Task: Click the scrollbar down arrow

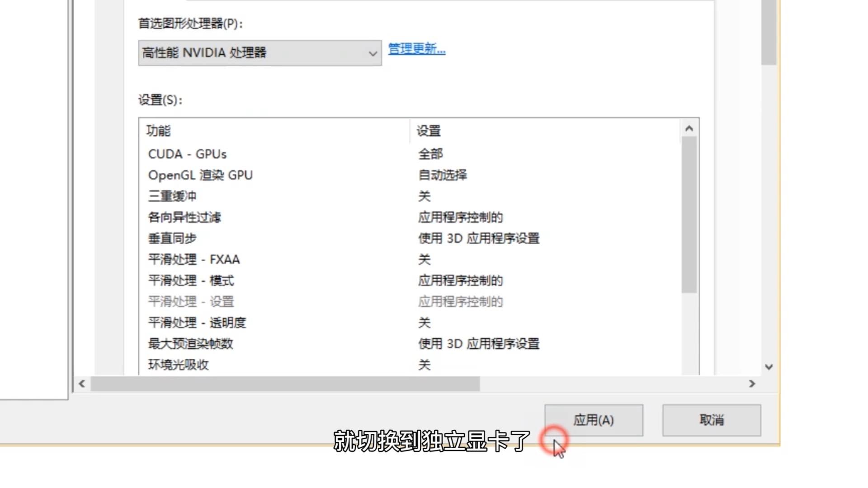Action: (x=769, y=367)
